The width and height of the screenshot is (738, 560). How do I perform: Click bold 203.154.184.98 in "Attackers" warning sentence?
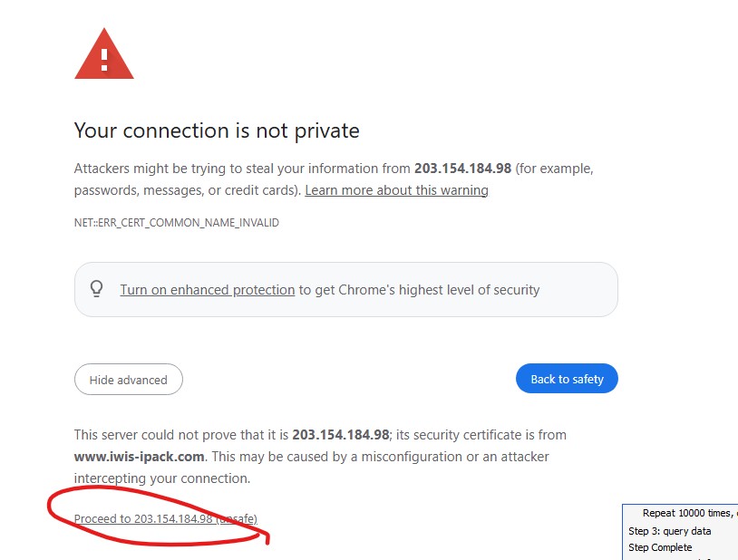click(462, 169)
